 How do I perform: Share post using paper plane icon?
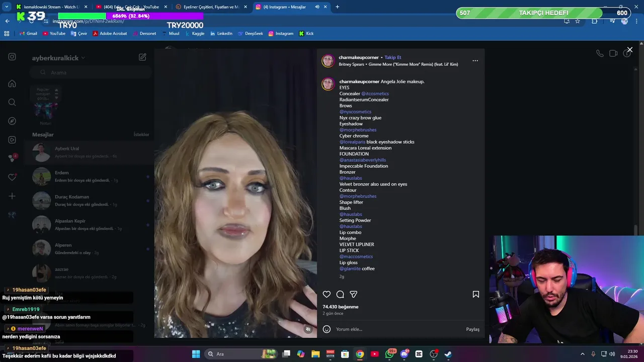pyautogui.click(x=354, y=294)
